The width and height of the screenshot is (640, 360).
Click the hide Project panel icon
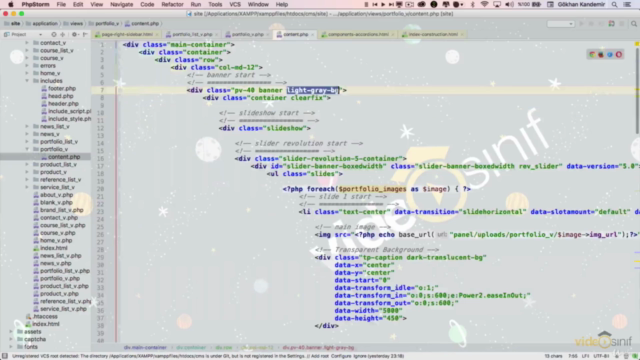click(85, 34)
